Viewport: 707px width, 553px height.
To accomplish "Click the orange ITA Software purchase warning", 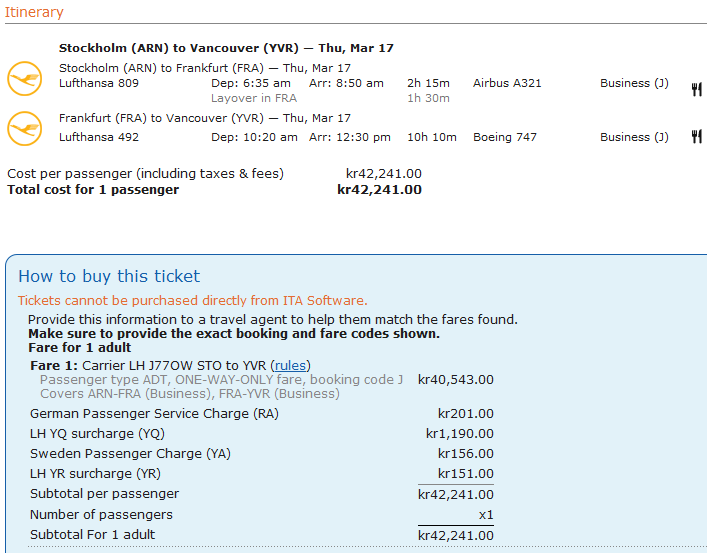I will (x=192, y=300).
